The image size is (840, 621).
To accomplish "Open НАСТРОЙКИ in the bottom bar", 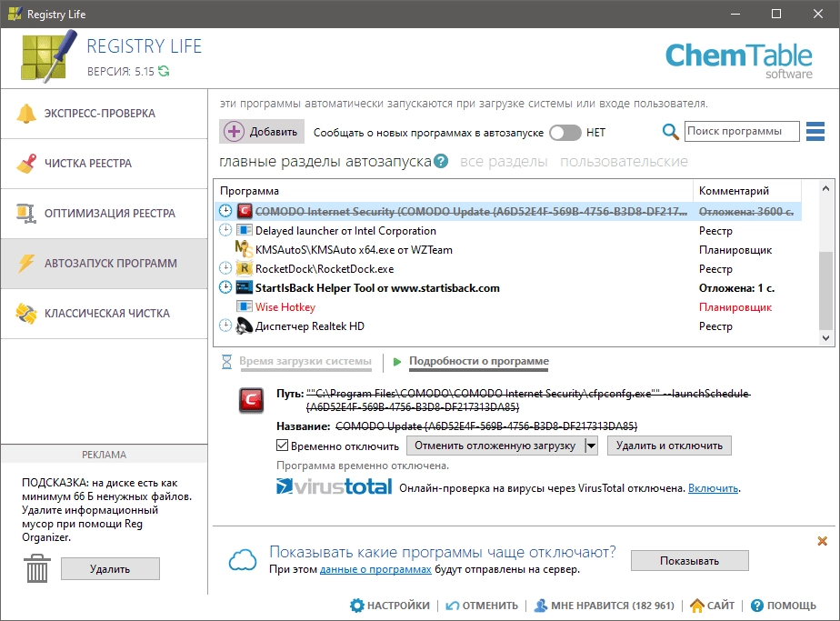I will (390, 606).
